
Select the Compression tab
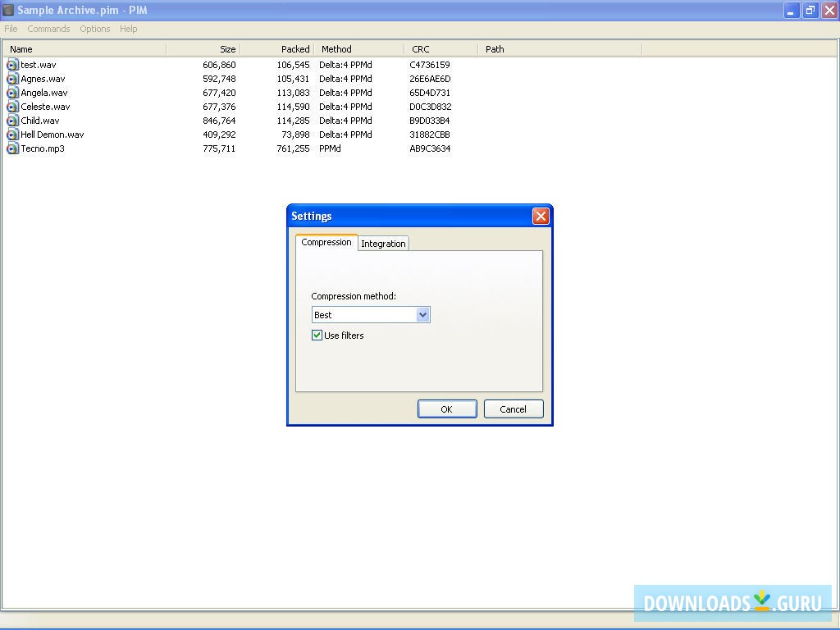326,242
